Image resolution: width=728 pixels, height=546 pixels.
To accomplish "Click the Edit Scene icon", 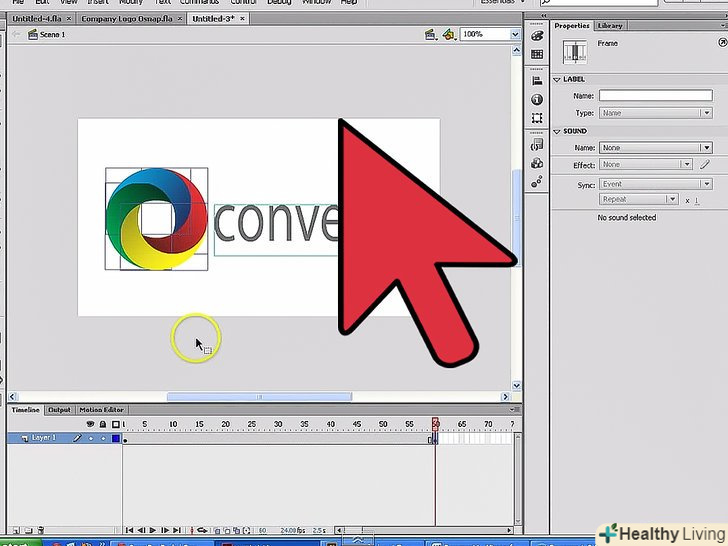I will click(430, 34).
